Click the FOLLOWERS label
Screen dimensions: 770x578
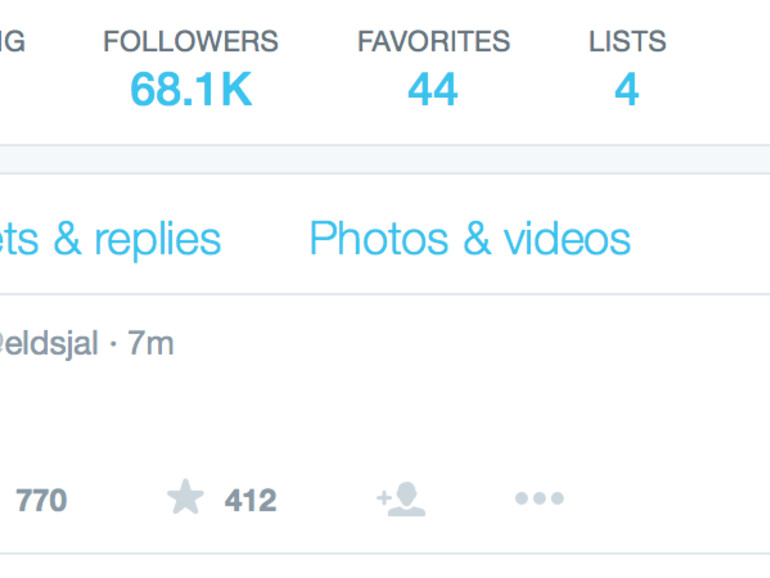coord(190,42)
